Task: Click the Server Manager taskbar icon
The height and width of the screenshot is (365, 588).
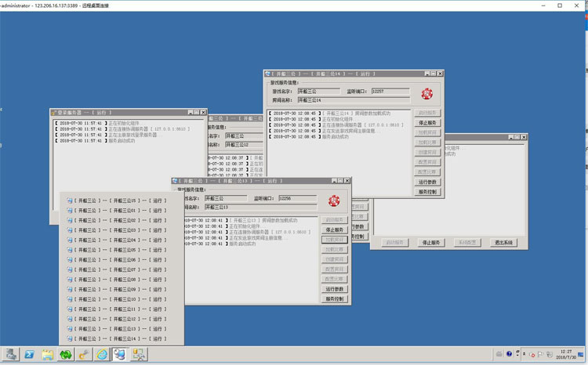Action: 10,355
